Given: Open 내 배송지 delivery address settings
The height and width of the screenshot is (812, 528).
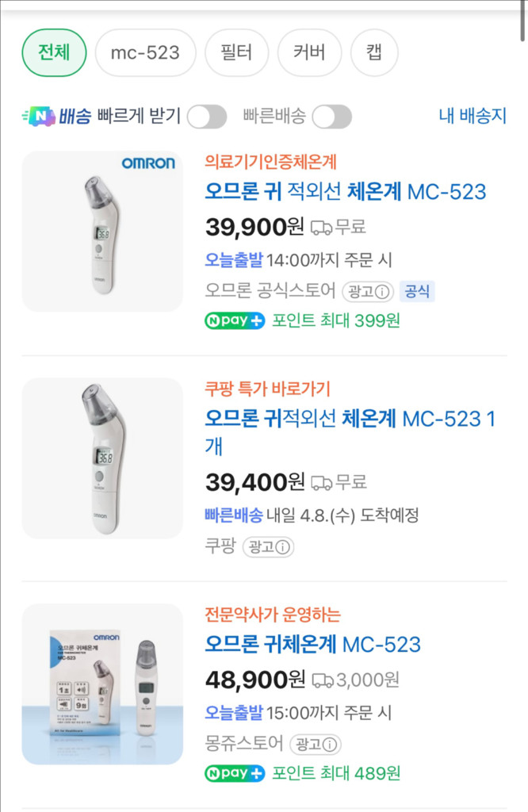Looking at the screenshot, I should [x=472, y=115].
